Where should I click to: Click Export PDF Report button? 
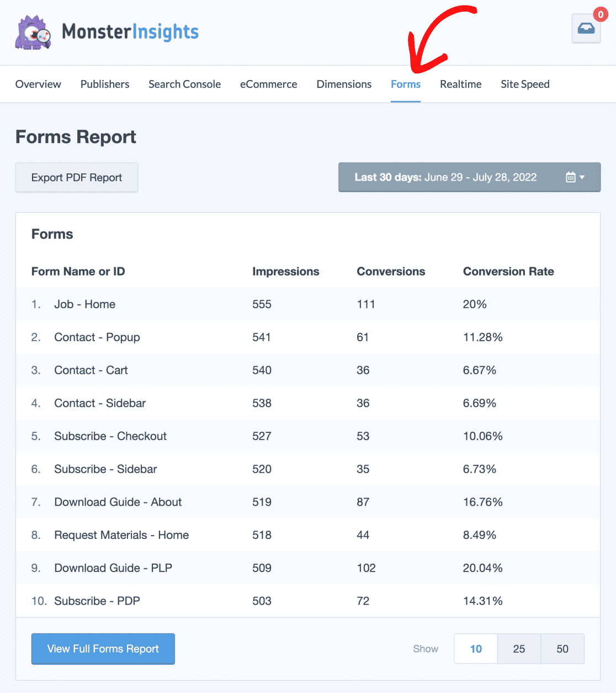click(x=77, y=177)
